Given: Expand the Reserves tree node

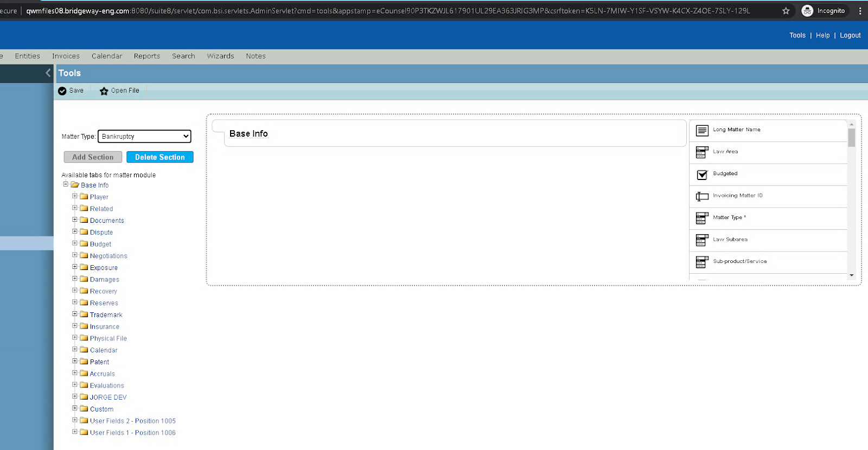Looking at the screenshot, I should pos(75,302).
